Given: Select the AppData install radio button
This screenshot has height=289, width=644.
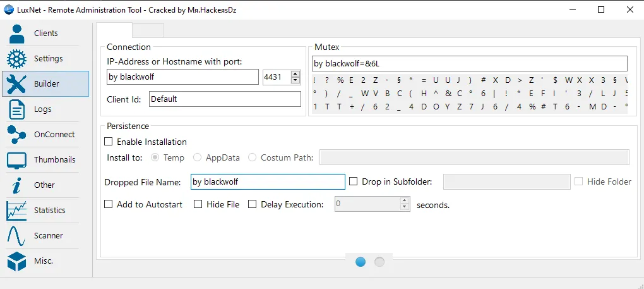Looking at the screenshot, I should coord(198,157).
